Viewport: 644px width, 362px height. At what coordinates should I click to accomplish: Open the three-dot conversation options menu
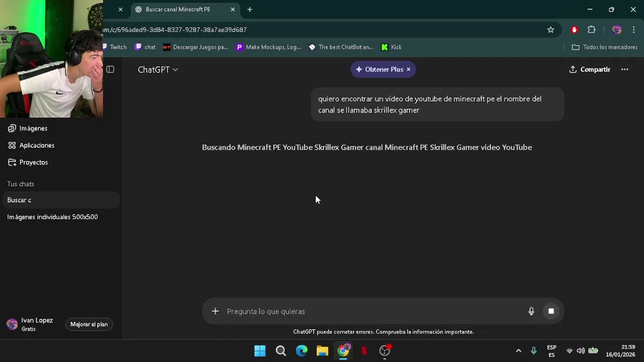625,69
